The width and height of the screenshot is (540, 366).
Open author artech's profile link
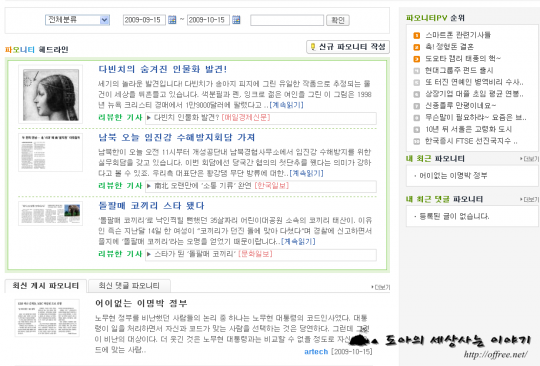click(316, 352)
